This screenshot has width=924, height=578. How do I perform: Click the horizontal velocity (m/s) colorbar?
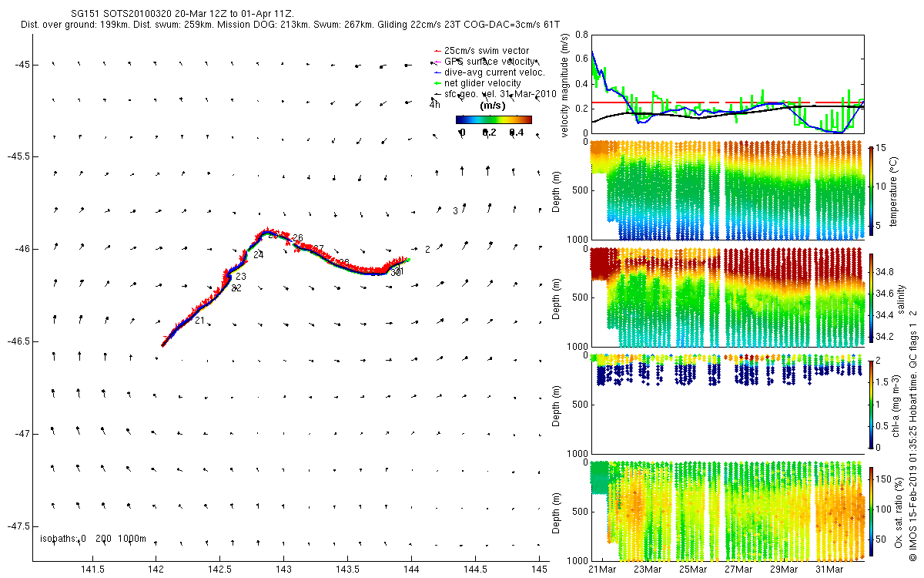click(494, 119)
